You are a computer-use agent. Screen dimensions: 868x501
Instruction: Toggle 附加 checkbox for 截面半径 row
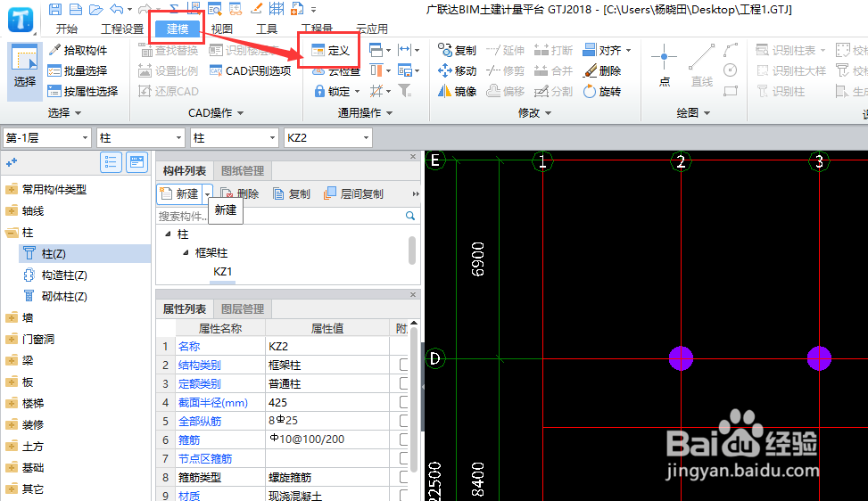pyautogui.click(x=403, y=403)
